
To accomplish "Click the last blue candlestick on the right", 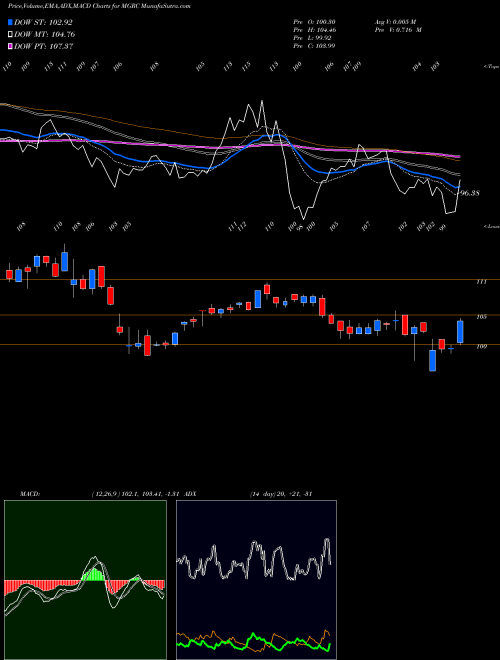I will pos(460,332).
